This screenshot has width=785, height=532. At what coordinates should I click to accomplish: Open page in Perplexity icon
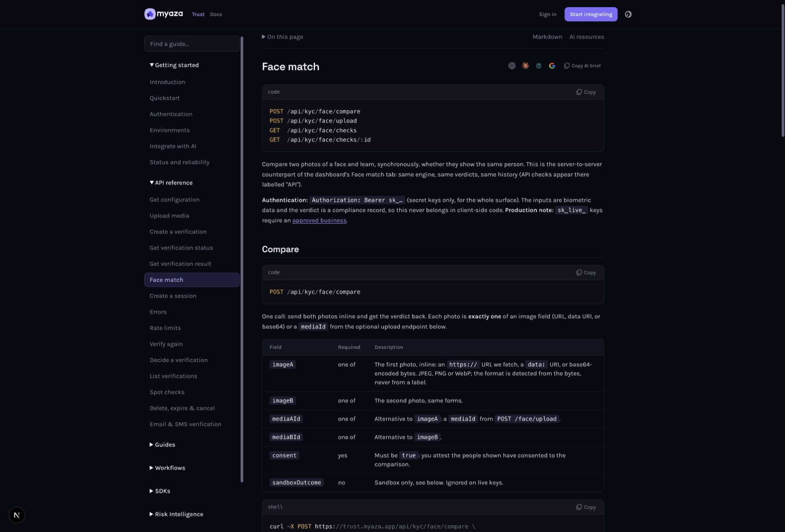(x=539, y=66)
